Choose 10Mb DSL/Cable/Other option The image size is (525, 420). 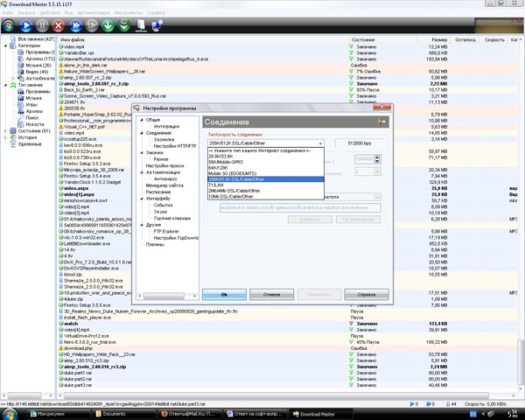click(266, 196)
